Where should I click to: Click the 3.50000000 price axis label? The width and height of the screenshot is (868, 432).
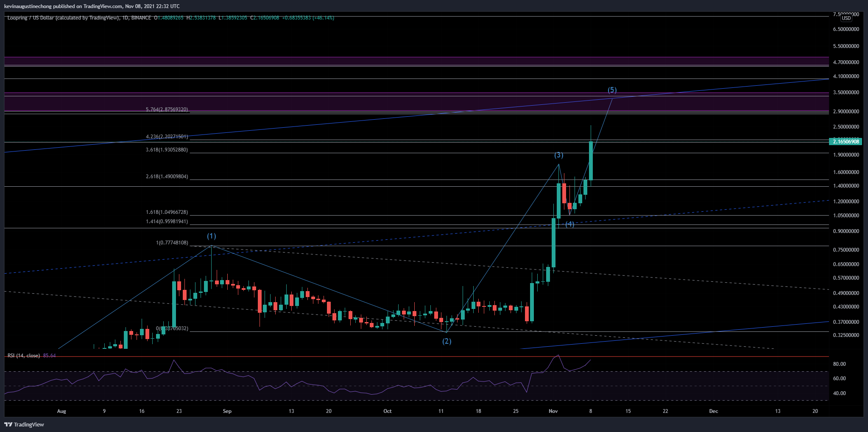pyautogui.click(x=846, y=93)
